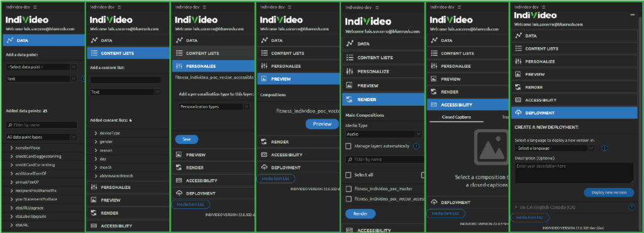Click DEPLOYMENT cloud icon in PREVIEW-active panel

pyautogui.click(x=264, y=168)
